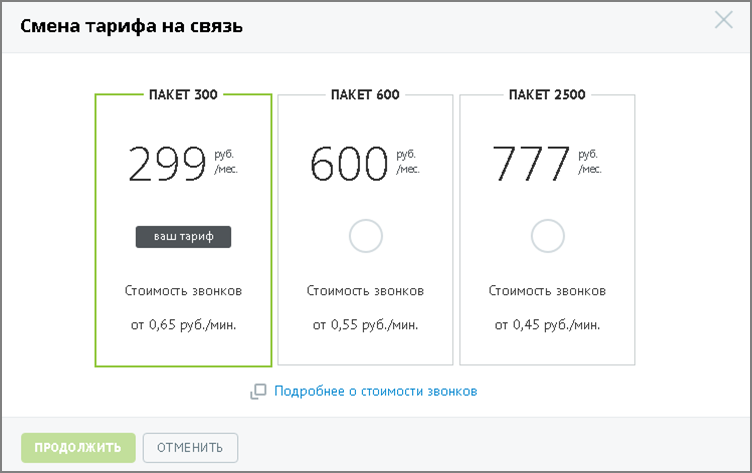
Task: Click the от 0,65 руб./мин. text
Action: pos(183,325)
